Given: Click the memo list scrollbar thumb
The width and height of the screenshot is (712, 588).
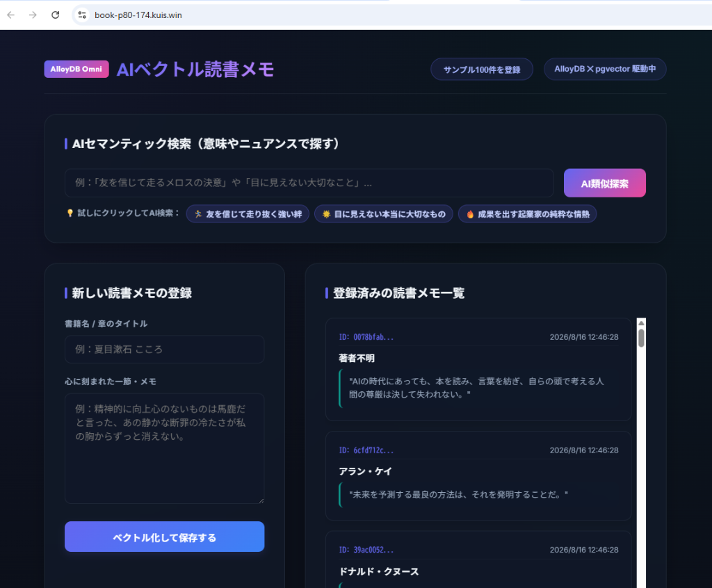Looking at the screenshot, I should (x=641, y=338).
